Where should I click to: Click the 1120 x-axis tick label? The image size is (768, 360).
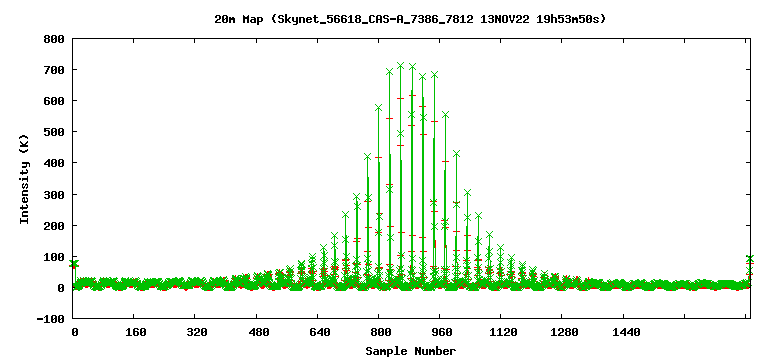click(x=503, y=332)
